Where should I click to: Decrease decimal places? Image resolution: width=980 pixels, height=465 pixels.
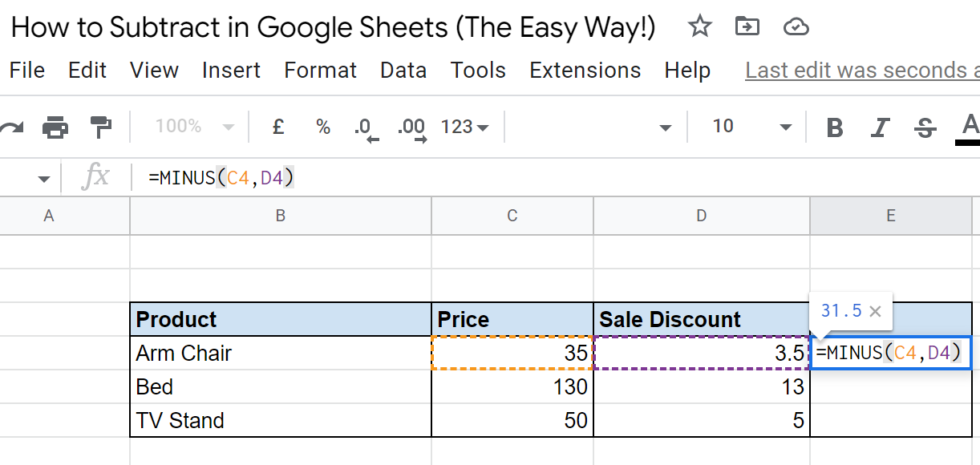tap(365, 128)
